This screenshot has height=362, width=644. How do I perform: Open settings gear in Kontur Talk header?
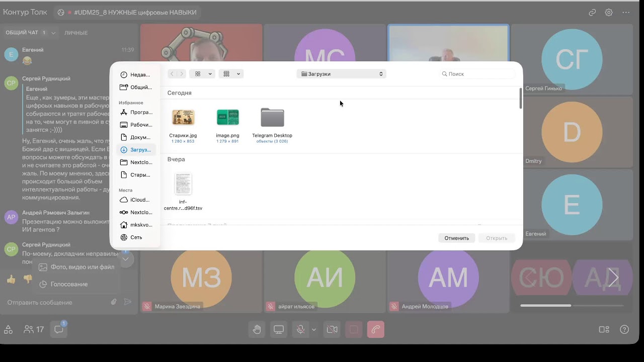(609, 13)
